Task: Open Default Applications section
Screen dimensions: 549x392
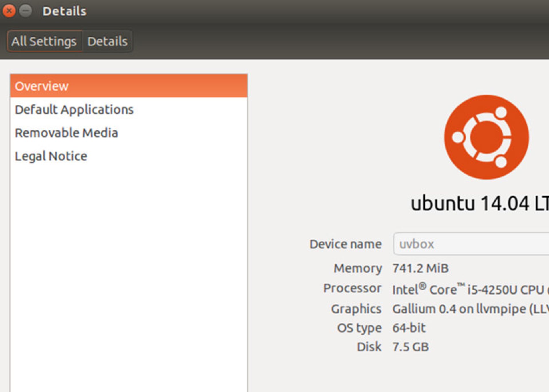Action: (74, 110)
